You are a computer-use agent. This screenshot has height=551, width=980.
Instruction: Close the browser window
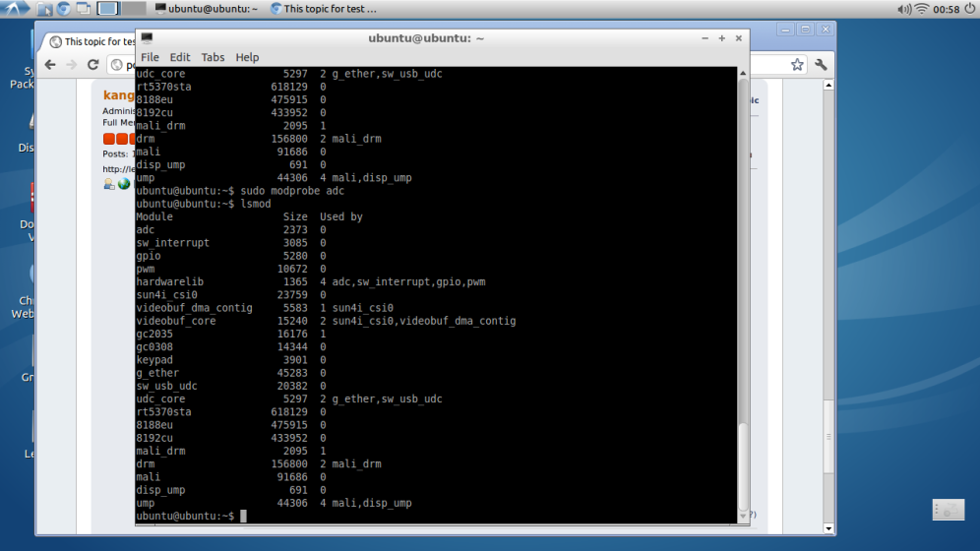[x=825, y=30]
